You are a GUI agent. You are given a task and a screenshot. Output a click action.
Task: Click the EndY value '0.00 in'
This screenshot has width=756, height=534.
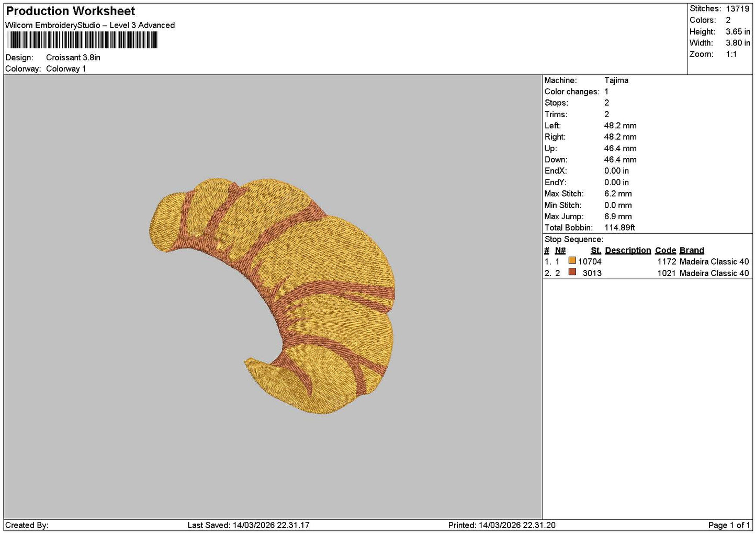(617, 183)
